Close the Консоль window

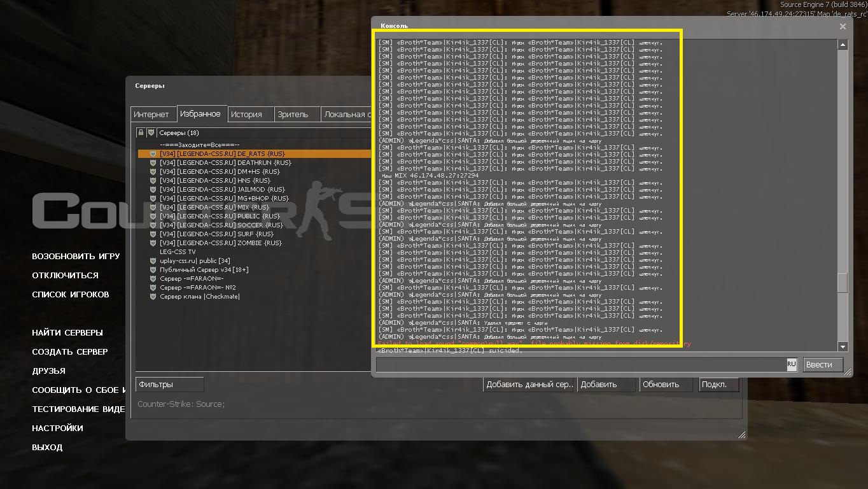[843, 26]
